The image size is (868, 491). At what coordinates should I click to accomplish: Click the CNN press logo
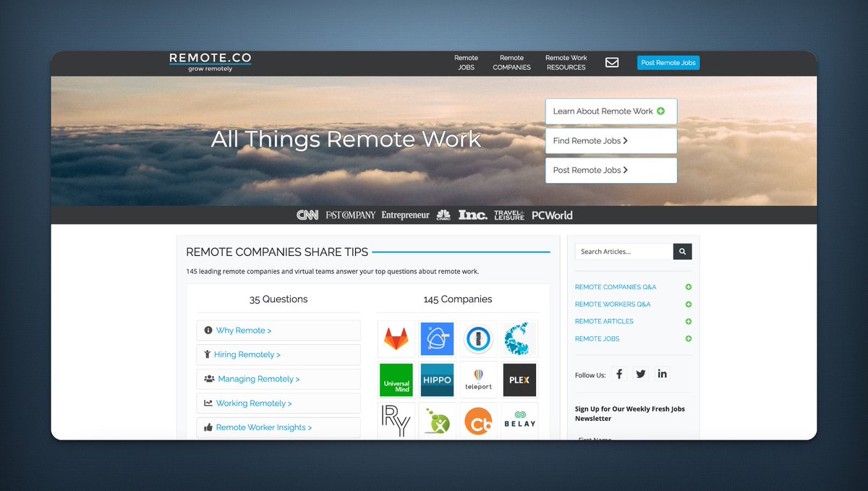pos(307,215)
